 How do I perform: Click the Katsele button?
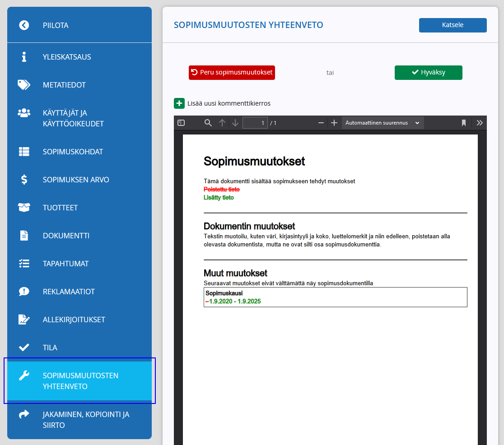tap(453, 25)
